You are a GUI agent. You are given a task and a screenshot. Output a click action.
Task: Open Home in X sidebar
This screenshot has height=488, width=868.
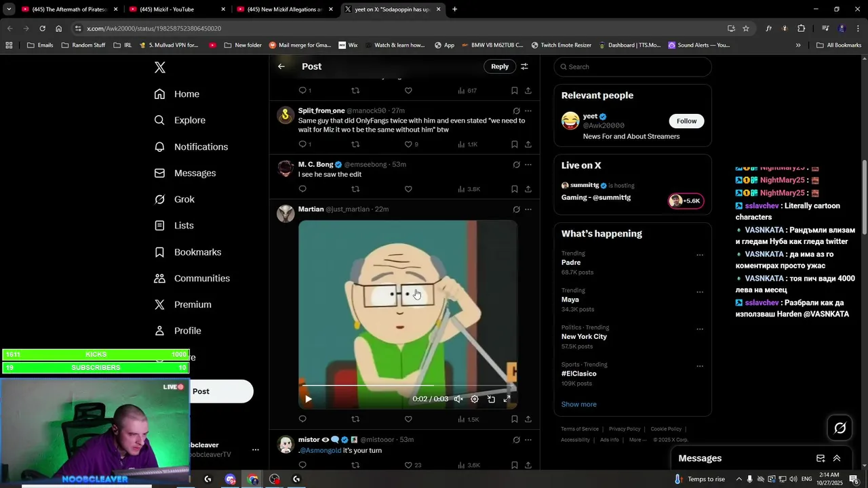click(177, 94)
